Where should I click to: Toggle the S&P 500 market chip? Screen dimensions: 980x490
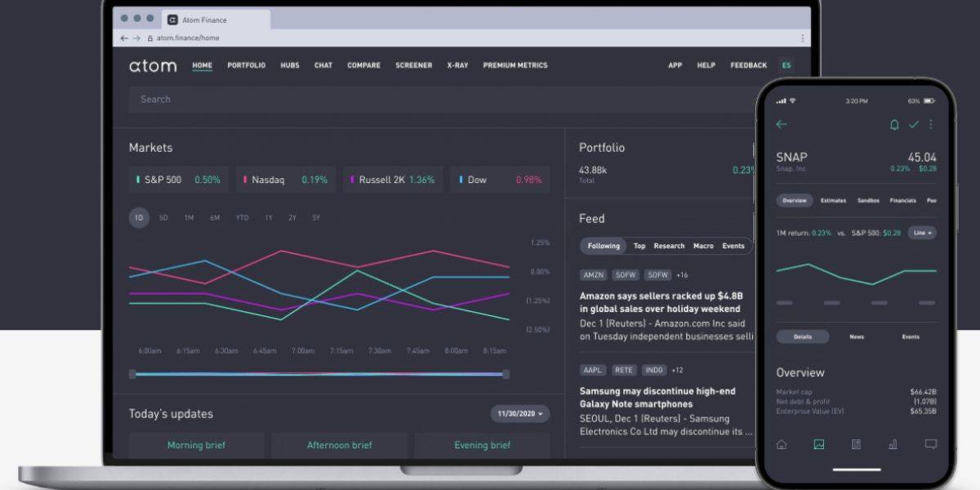point(179,180)
